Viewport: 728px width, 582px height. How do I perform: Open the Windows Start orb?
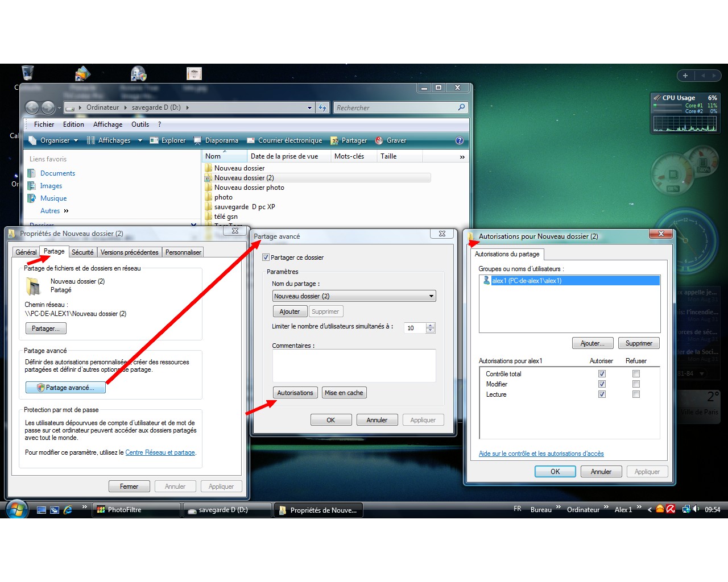click(16, 509)
